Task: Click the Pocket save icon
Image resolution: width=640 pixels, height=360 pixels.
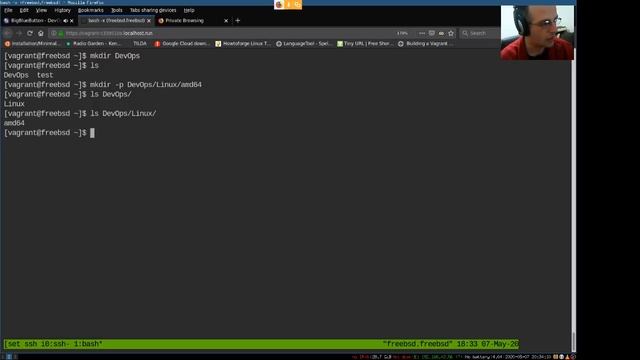Action: pyautogui.click(x=432, y=33)
